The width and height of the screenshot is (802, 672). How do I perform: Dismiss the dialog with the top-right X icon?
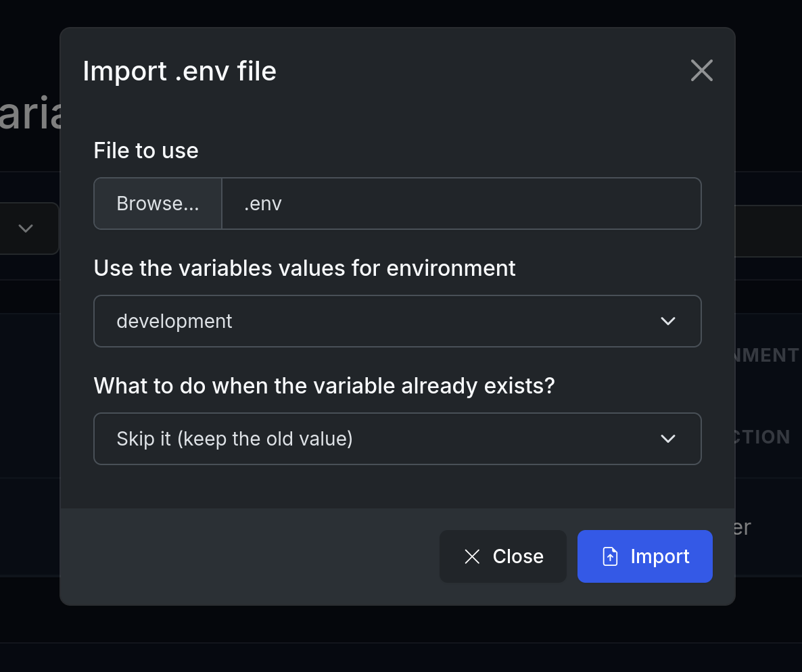701,70
